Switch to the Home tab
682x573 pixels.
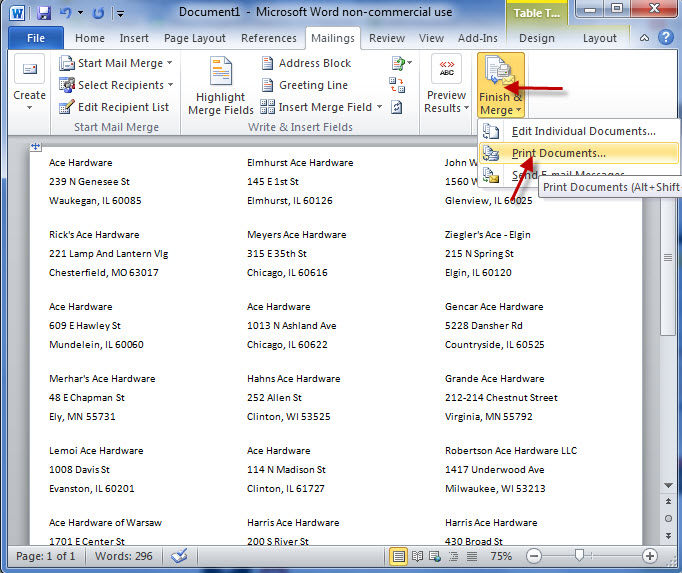tap(90, 38)
